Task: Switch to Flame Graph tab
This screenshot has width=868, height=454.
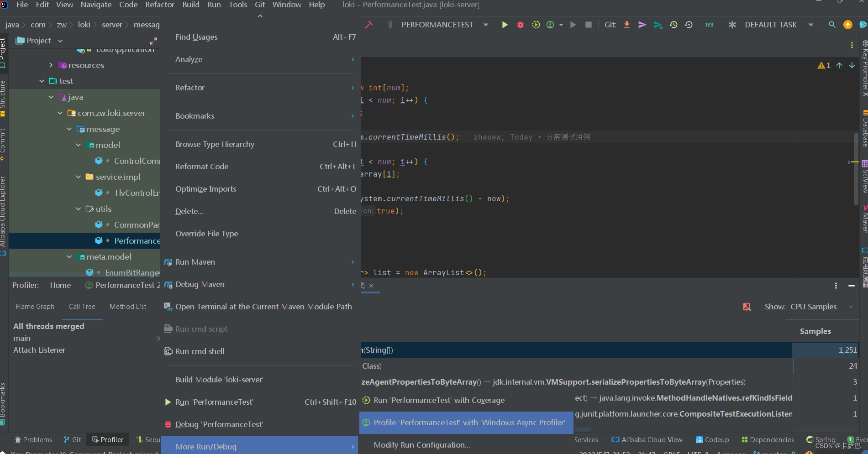Action: [x=35, y=307]
